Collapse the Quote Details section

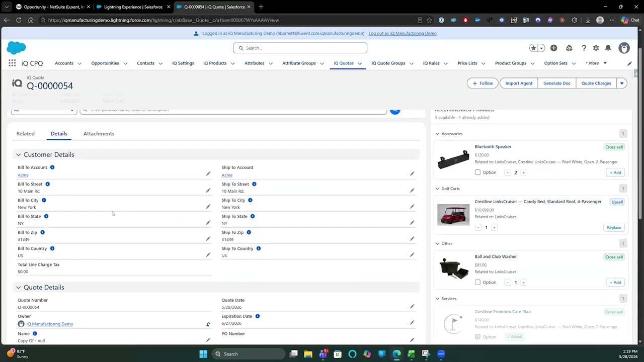(x=19, y=288)
